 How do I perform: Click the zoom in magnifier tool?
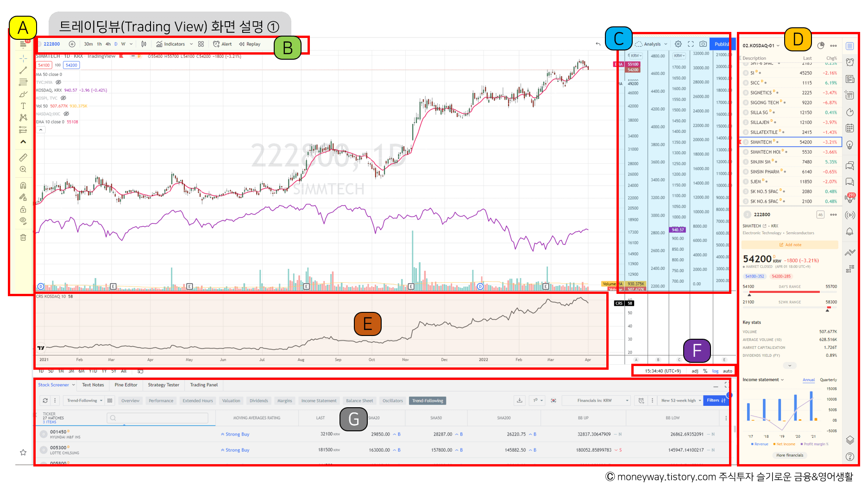pyautogui.click(x=23, y=169)
